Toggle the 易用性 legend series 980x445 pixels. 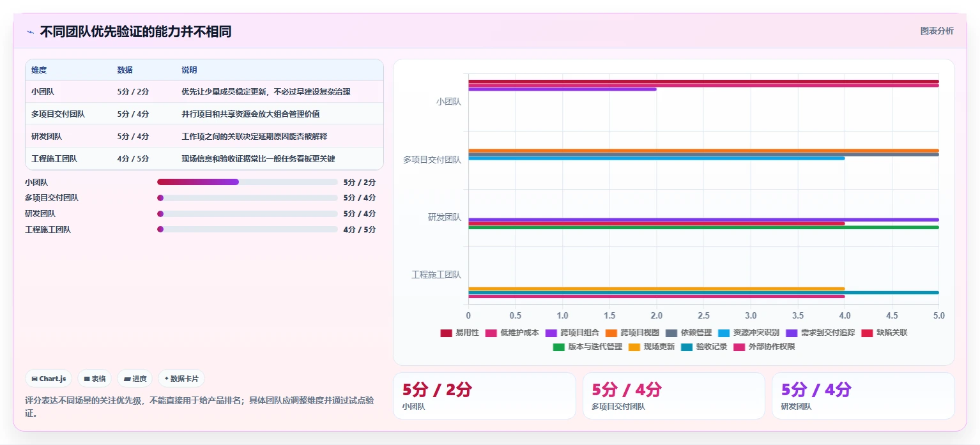click(x=459, y=333)
